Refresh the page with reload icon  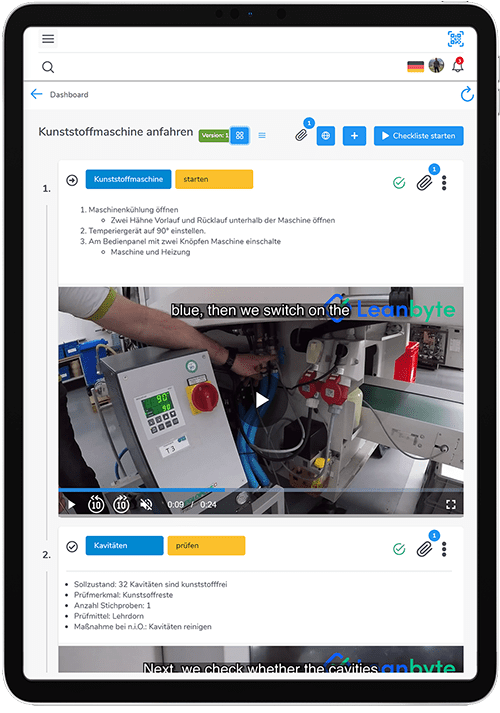[x=467, y=95]
